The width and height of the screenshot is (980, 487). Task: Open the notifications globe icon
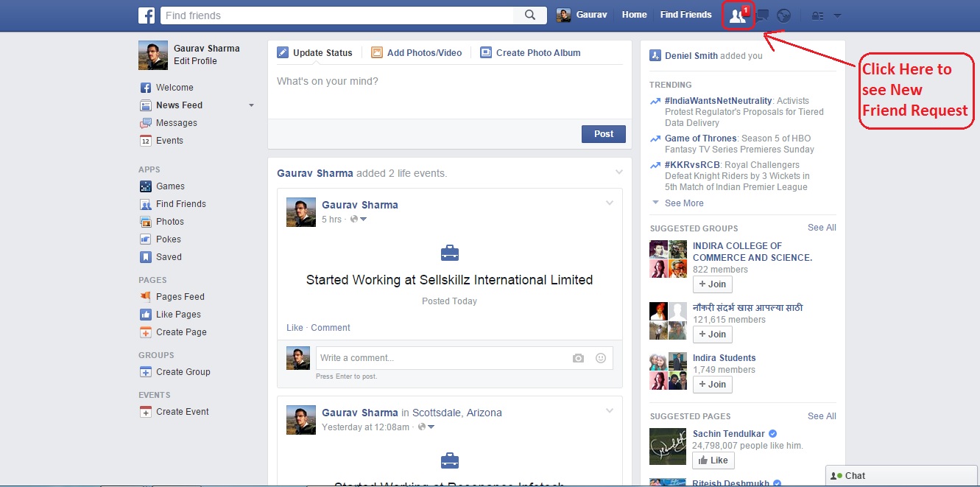[784, 15]
